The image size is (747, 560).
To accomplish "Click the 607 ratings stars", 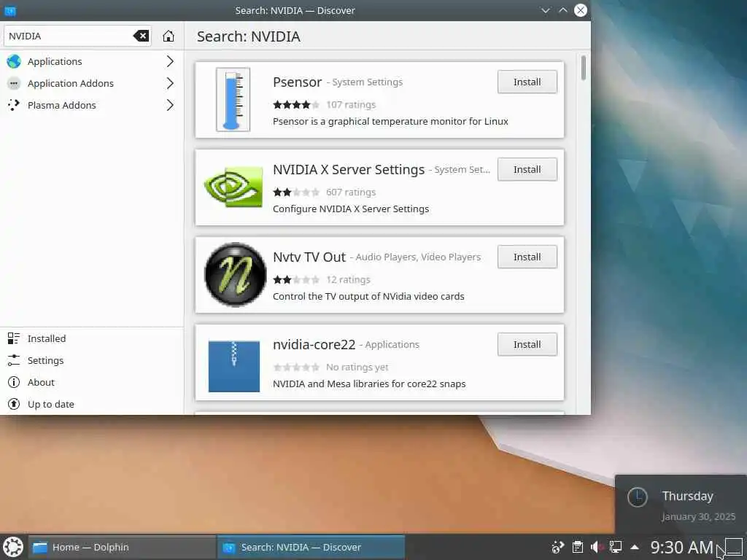I will [x=296, y=192].
